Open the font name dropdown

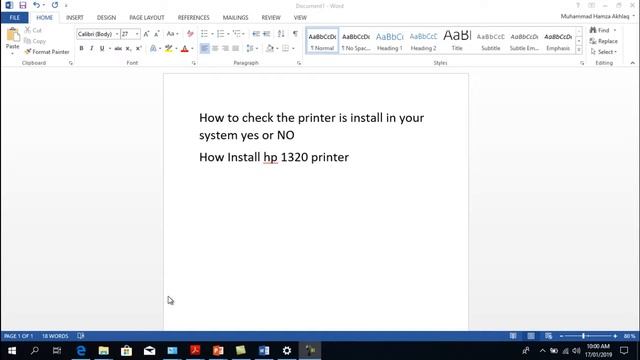[x=117, y=34]
